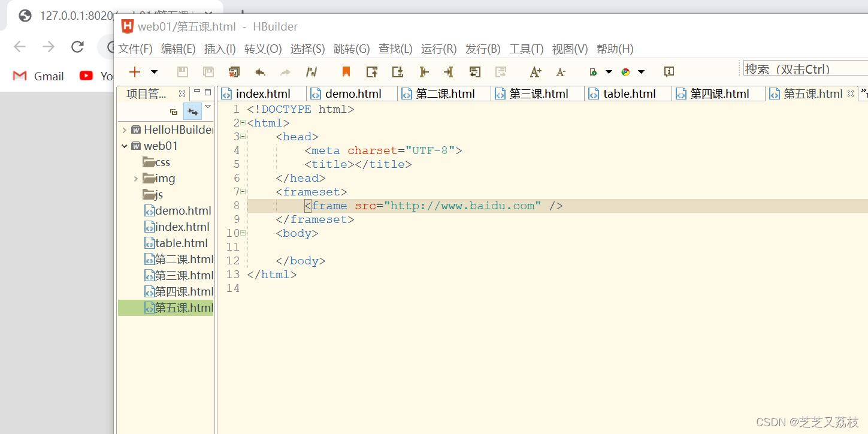Click the search box 搜索（双击Ctrl）
The height and width of the screenshot is (434, 868).
tap(805, 69)
